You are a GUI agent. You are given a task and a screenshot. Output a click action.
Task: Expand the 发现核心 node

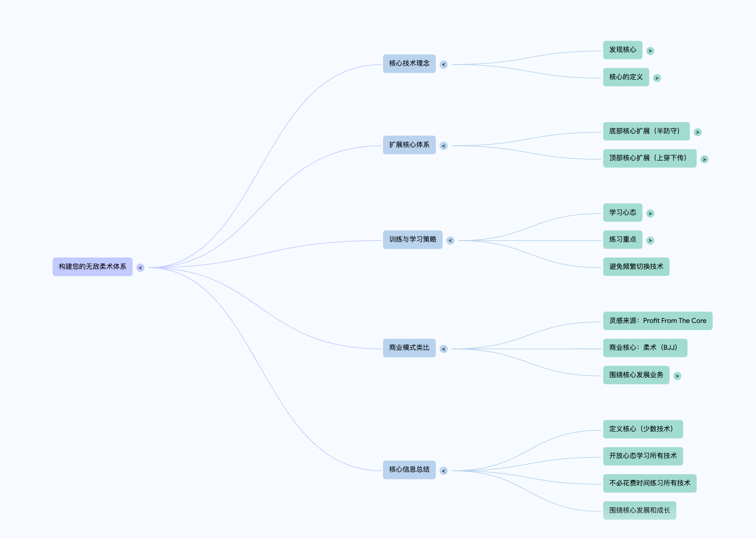pyautogui.click(x=650, y=51)
